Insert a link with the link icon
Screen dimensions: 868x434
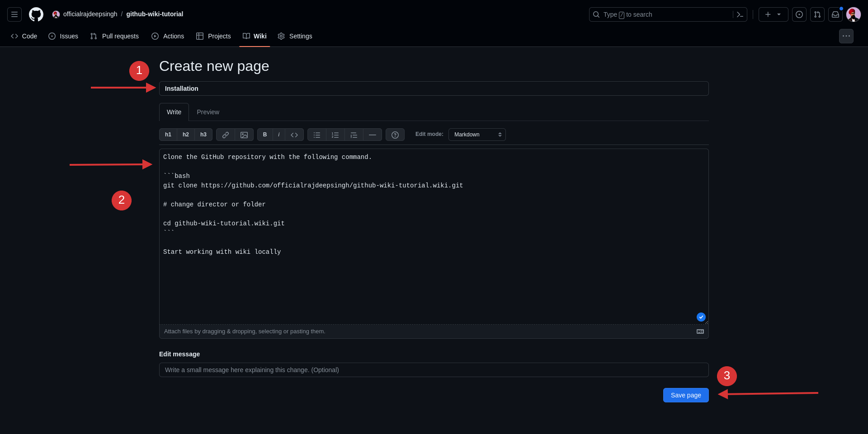point(226,135)
